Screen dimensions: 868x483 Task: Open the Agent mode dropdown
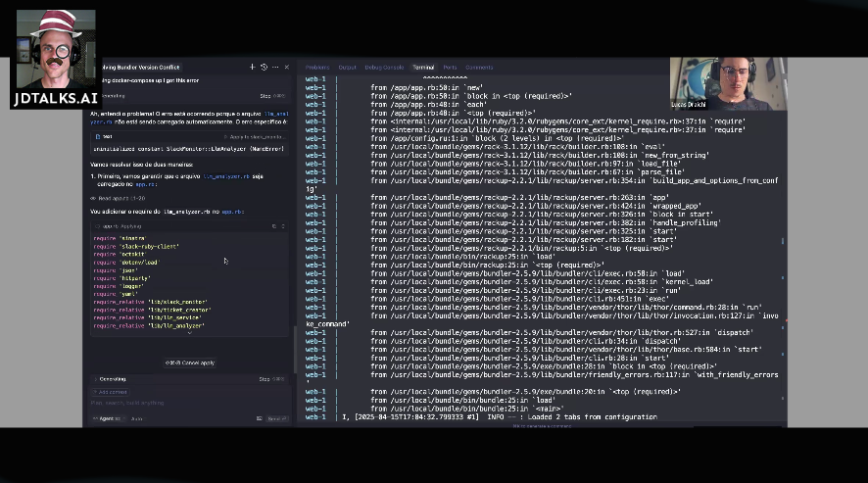click(109, 418)
